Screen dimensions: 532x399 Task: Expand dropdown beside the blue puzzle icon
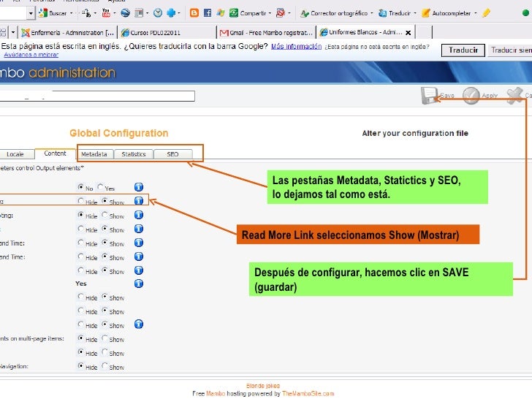click(179, 13)
